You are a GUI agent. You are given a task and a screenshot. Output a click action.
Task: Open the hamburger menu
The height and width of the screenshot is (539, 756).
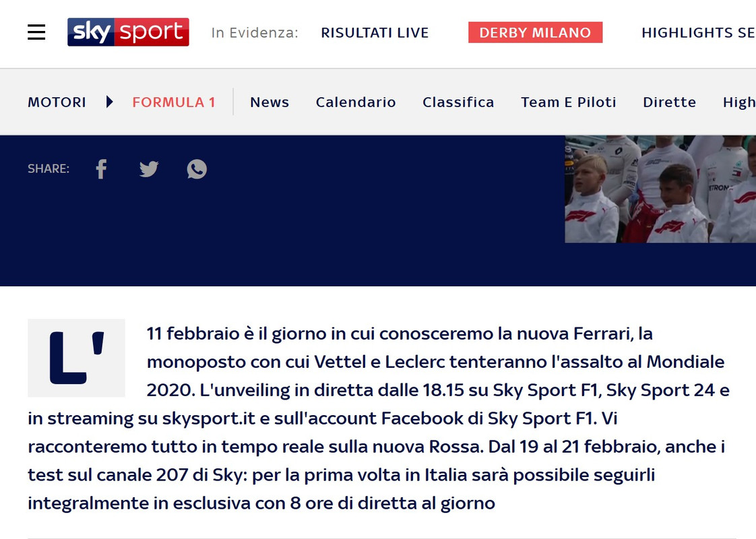[x=36, y=32]
